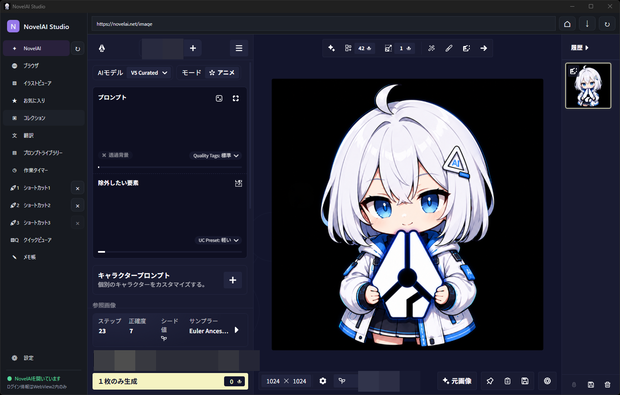Open 作業タイマー in the sidebar
620x395 pixels.
click(x=43, y=170)
